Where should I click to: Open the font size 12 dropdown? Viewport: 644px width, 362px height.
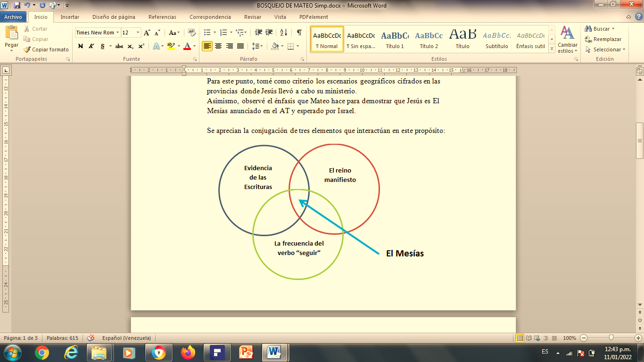(x=138, y=33)
